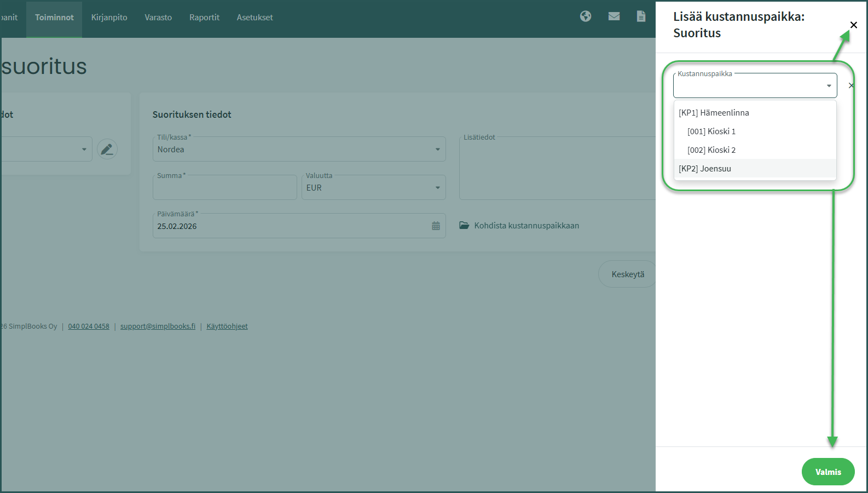Click the Keskeytä button
This screenshot has width=868, height=493.
pyautogui.click(x=627, y=274)
